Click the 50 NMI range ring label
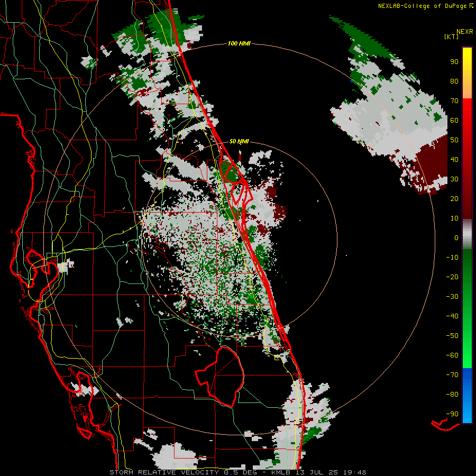This screenshot has width=476, height=476. click(x=239, y=141)
